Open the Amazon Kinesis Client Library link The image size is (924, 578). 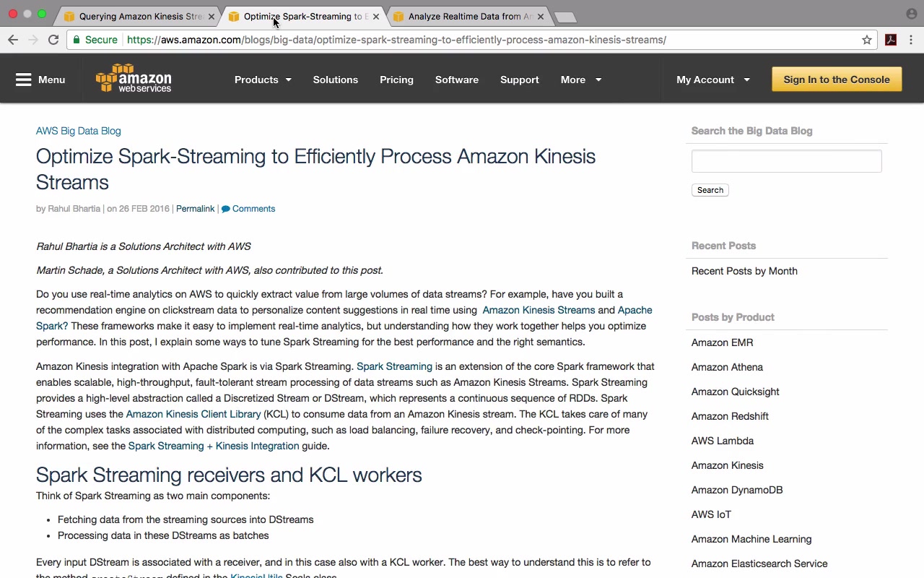[x=193, y=414]
